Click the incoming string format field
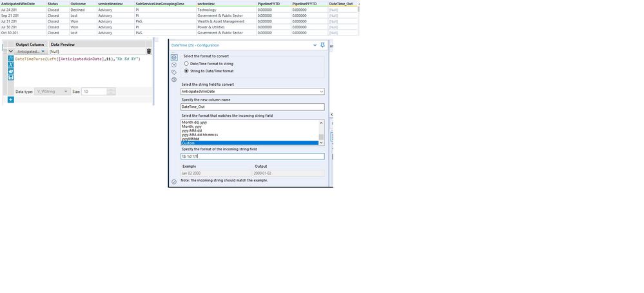Image resolution: width=644 pixels, height=293 pixels. (253, 157)
